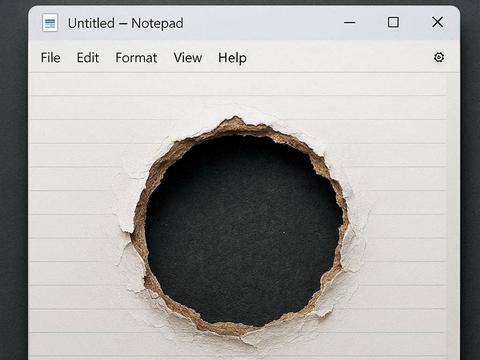Viewport: 480px width, 360px height.
Task: Minimize the Notepad window
Action: (x=350, y=23)
